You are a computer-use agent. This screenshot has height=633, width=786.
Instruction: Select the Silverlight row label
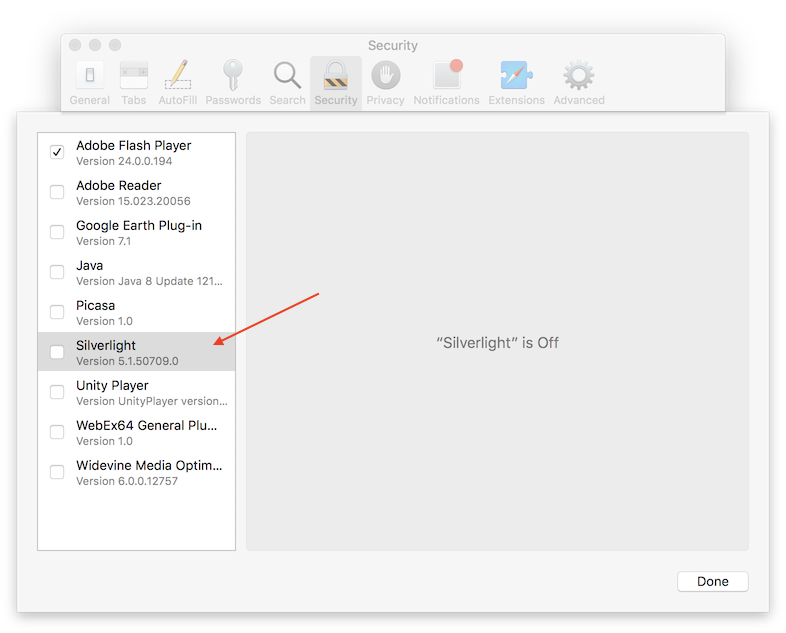[x=106, y=345]
